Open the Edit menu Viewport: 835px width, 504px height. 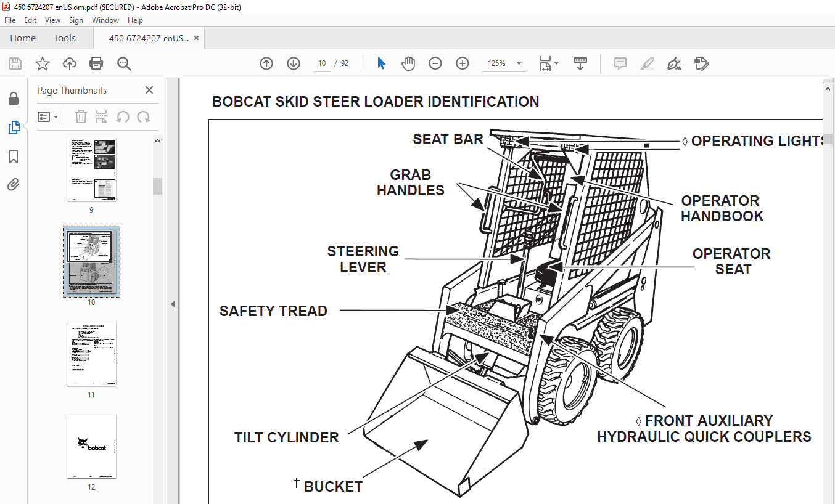pyautogui.click(x=30, y=20)
